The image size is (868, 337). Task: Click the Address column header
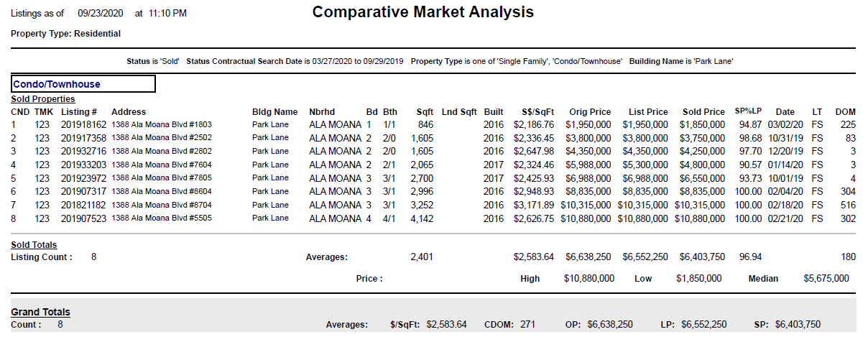[129, 112]
